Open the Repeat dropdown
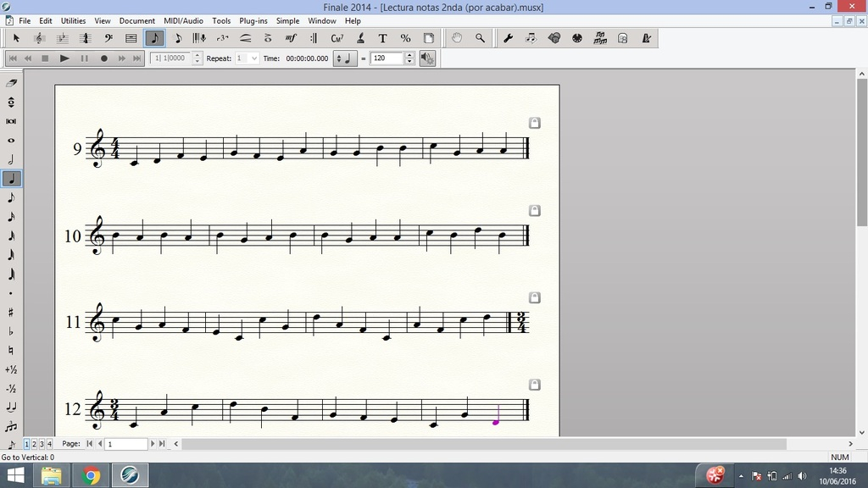 point(253,58)
